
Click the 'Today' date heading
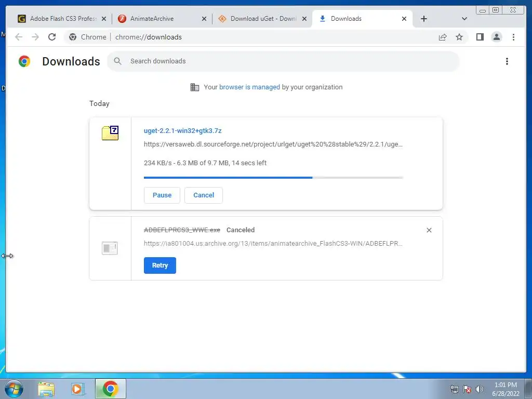pos(99,103)
